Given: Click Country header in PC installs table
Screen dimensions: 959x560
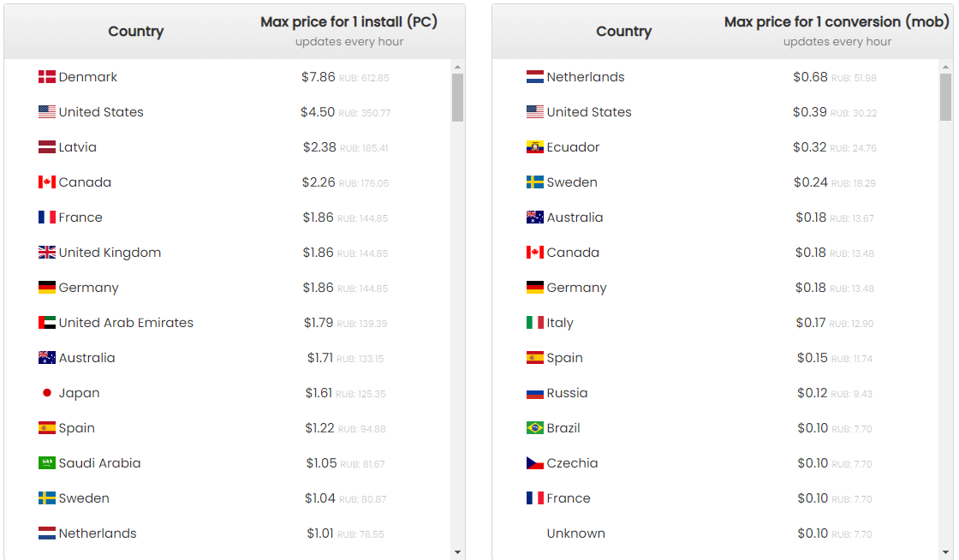Looking at the screenshot, I should click(135, 32).
